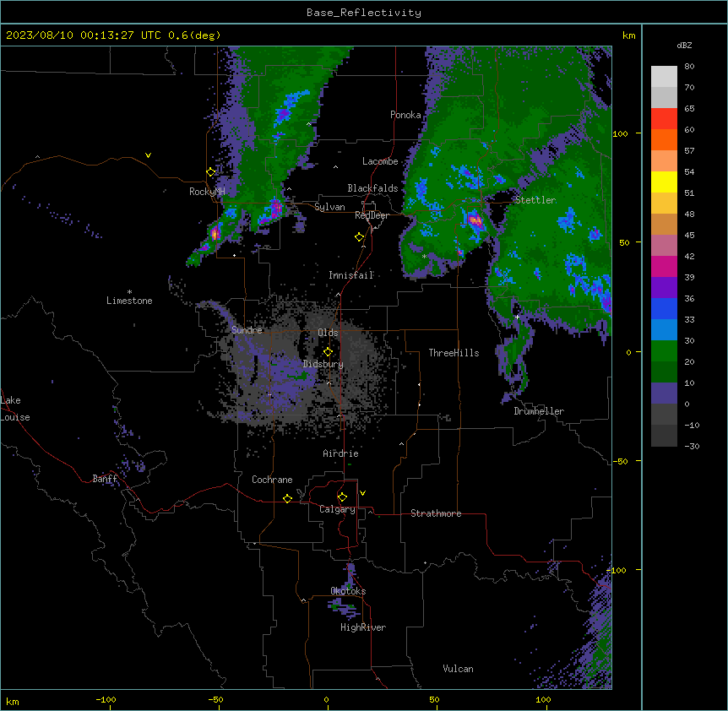Screen dimensions: 728x711
Task: Click the Olds label
Action: coord(328,333)
